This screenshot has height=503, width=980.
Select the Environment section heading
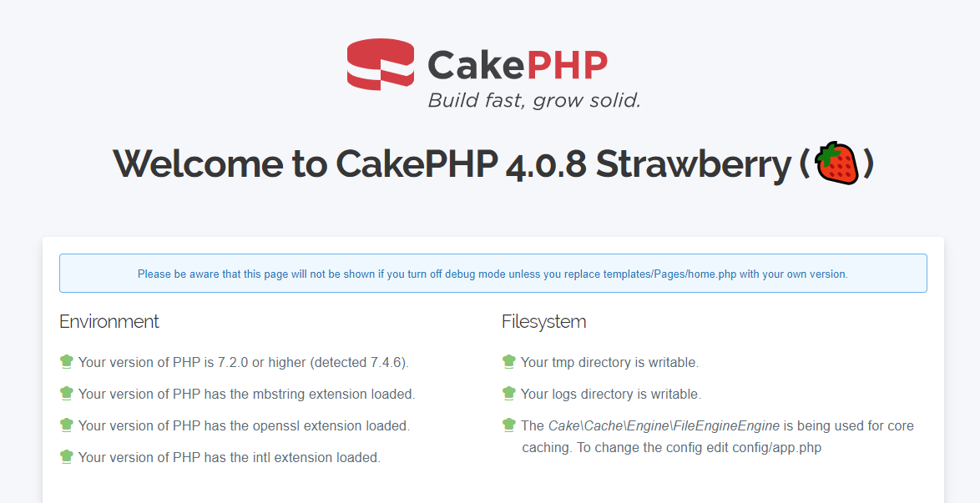pyautogui.click(x=109, y=322)
